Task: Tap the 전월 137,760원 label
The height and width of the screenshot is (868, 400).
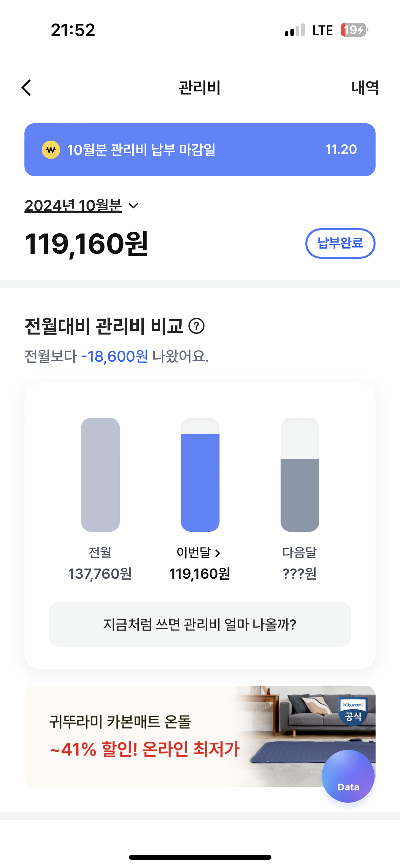Action: pyautogui.click(x=100, y=574)
